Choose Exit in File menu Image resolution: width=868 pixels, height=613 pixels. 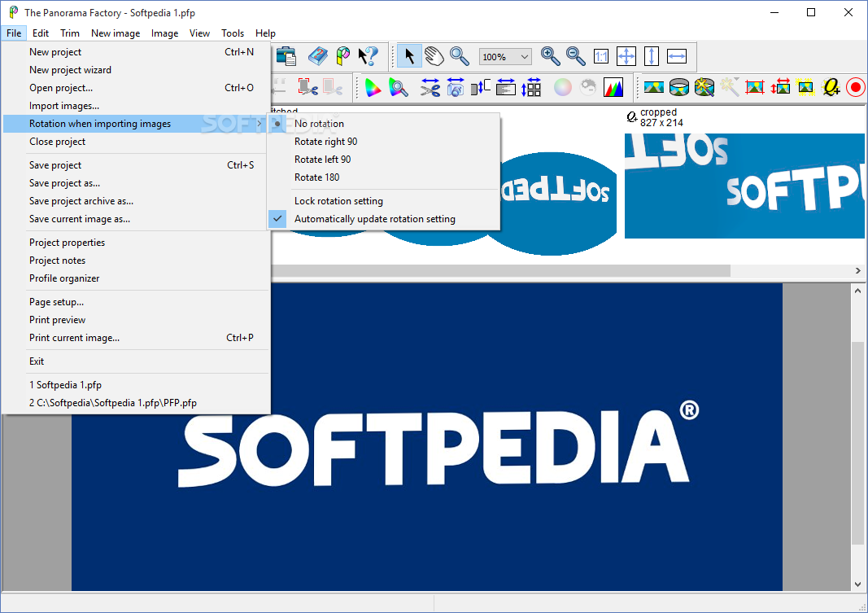(x=136, y=361)
